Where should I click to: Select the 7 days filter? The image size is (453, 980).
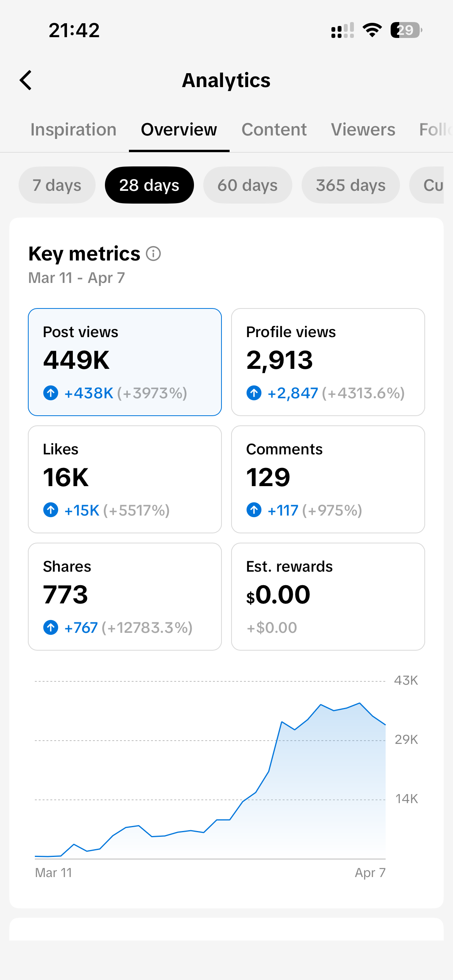[x=57, y=185]
